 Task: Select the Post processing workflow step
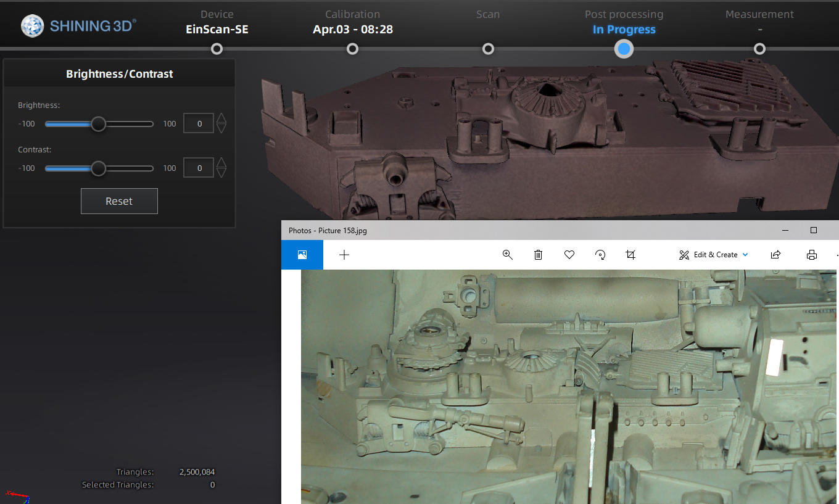[624, 49]
